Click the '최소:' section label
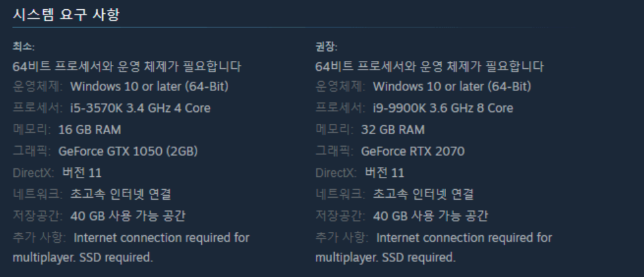The width and height of the screenshot is (644, 277). 24,46
